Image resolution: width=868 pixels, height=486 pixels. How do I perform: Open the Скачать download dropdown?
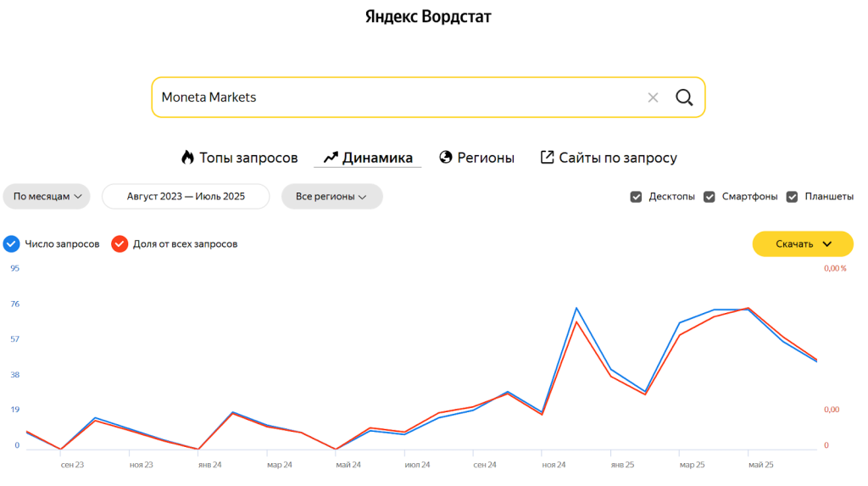click(802, 244)
